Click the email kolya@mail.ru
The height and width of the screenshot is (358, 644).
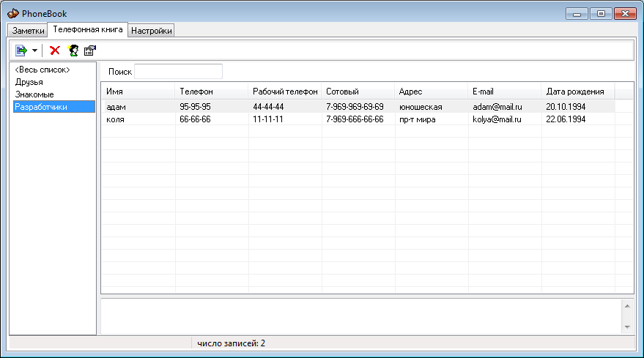497,119
